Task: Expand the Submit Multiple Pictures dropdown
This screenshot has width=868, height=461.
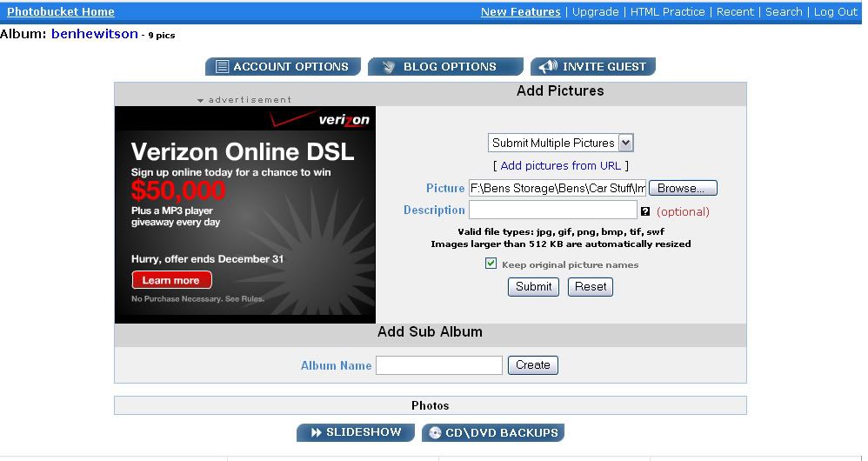Action: point(560,143)
